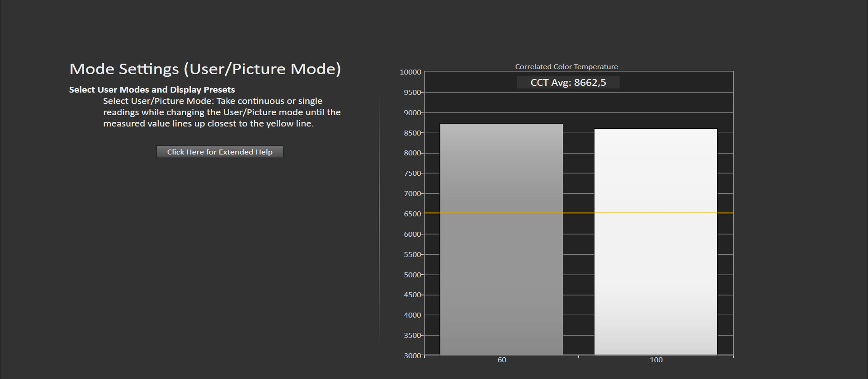
Task: Click the 8500 axis label
Action: (x=412, y=133)
